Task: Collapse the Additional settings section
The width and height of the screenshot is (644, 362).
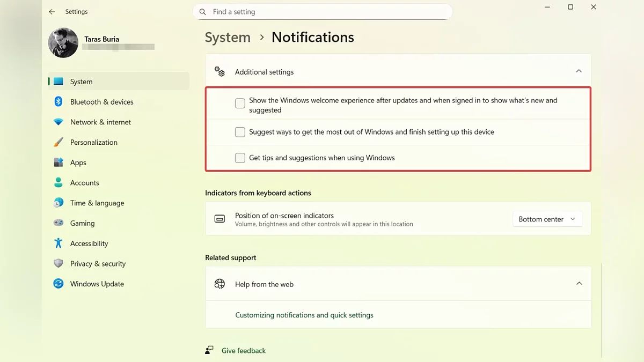Action: pyautogui.click(x=579, y=71)
